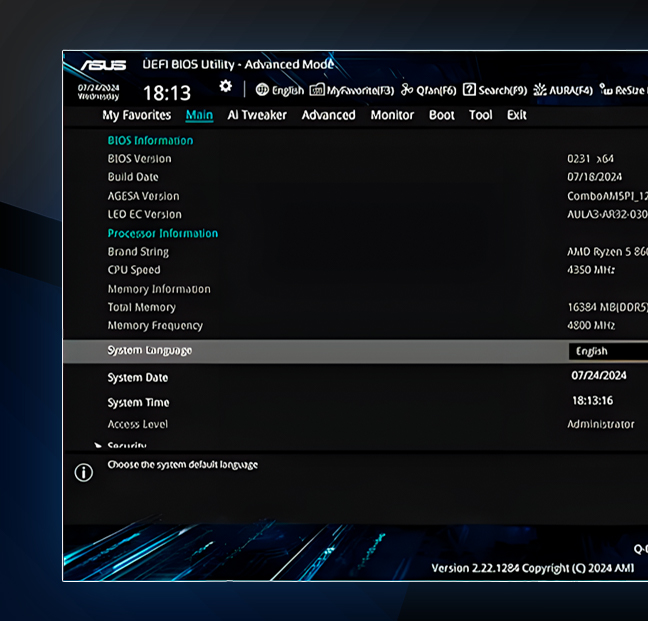Open AURA(F4) lighting settings
The width and height of the screenshot is (648, 621).
click(x=541, y=90)
